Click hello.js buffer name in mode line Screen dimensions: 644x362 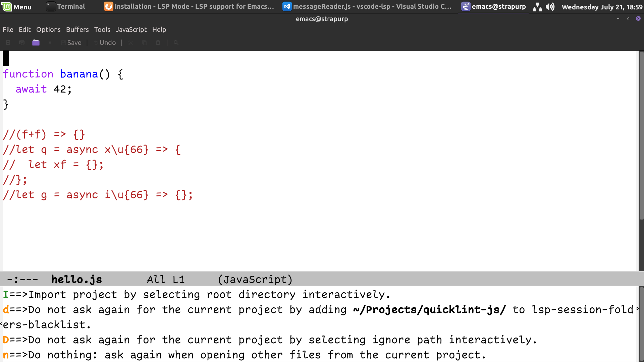(x=77, y=279)
